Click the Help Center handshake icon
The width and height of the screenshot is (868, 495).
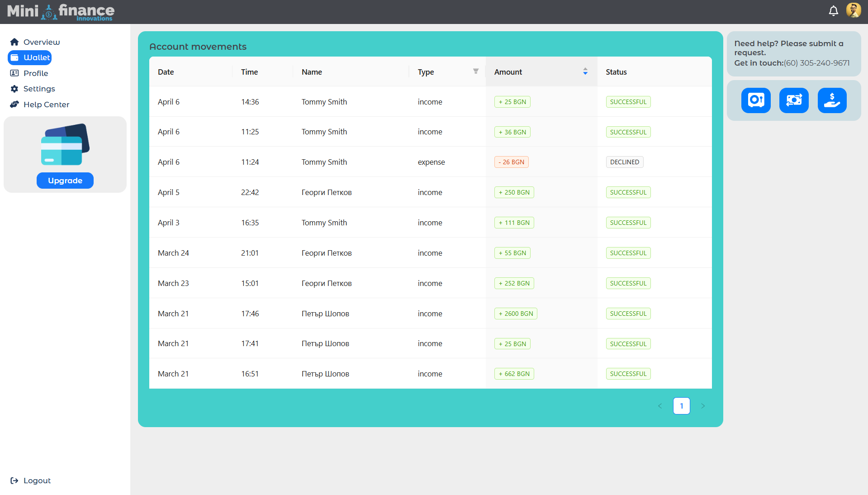point(14,105)
